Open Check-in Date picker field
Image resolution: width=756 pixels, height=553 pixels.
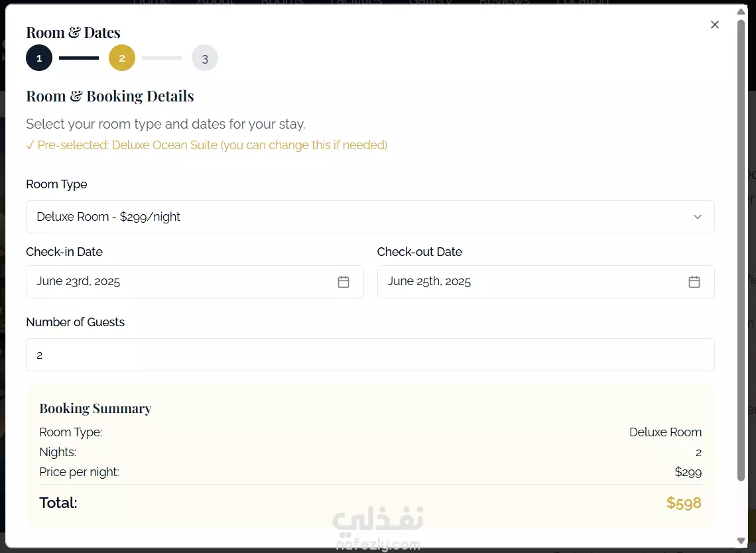coord(195,282)
